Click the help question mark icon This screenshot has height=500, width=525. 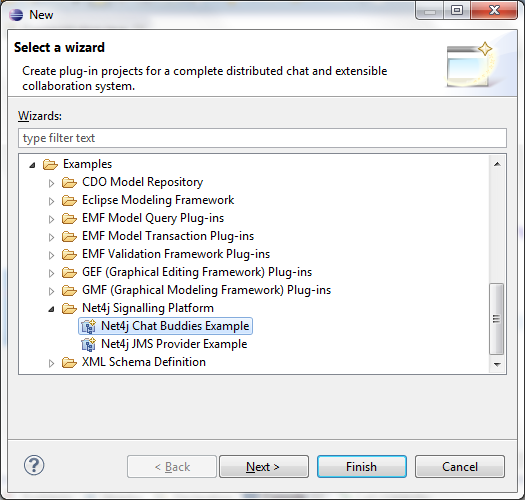(x=34, y=465)
